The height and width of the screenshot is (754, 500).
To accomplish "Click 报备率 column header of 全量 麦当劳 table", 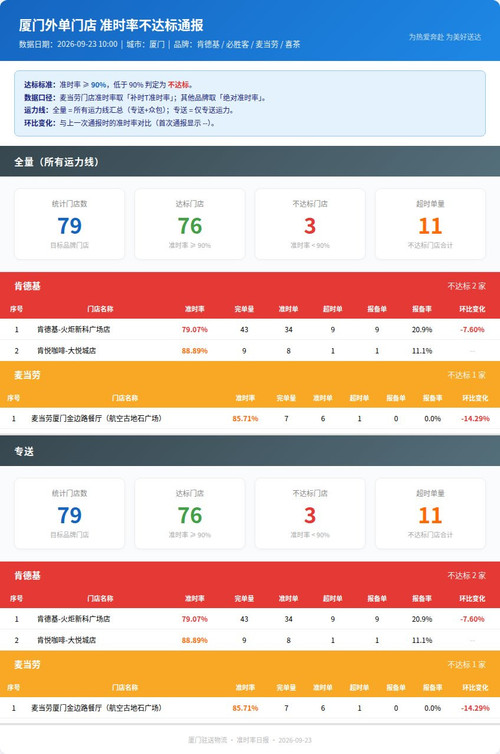I will 433,398.
